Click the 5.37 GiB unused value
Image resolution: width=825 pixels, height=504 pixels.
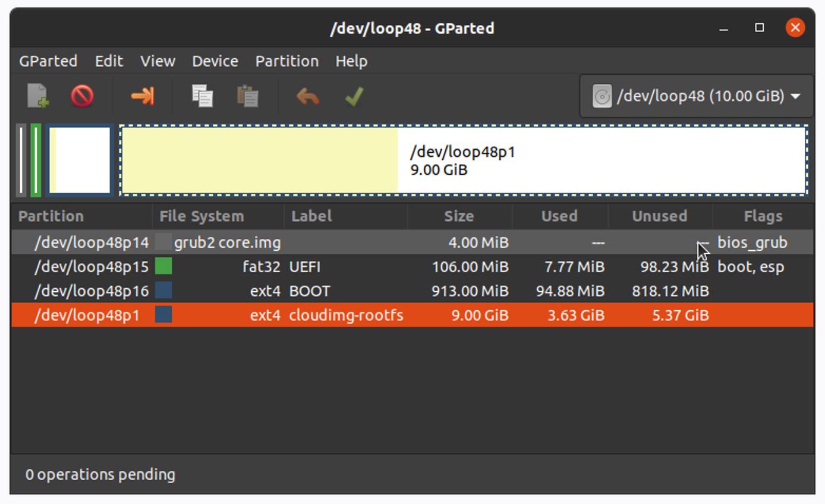coord(681,315)
